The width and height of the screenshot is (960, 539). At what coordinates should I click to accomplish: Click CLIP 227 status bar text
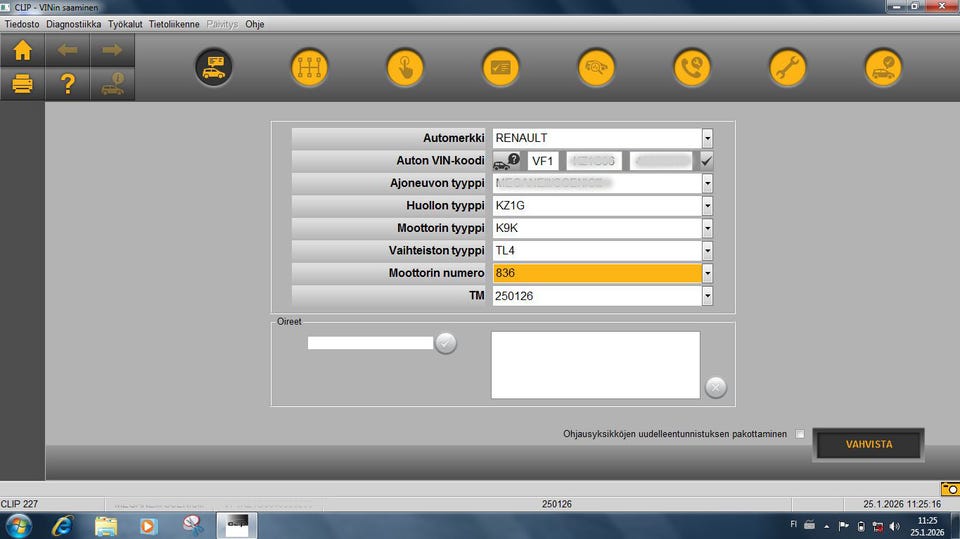20,504
